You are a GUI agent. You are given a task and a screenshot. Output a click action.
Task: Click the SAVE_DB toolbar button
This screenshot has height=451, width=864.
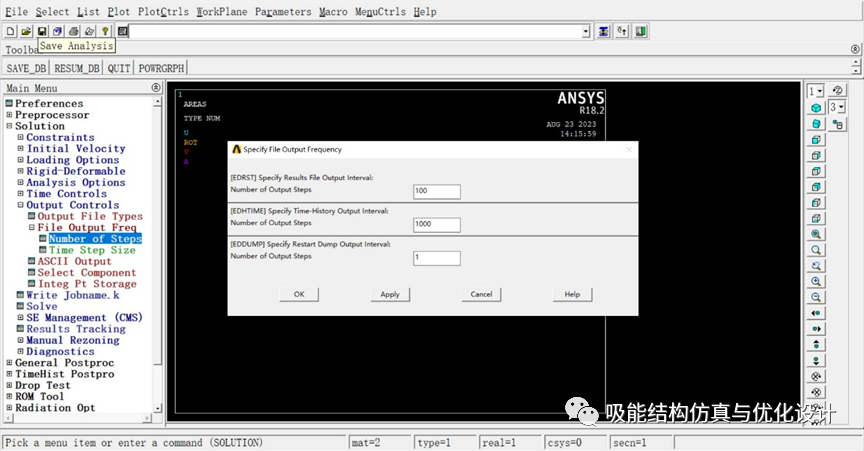(x=26, y=68)
